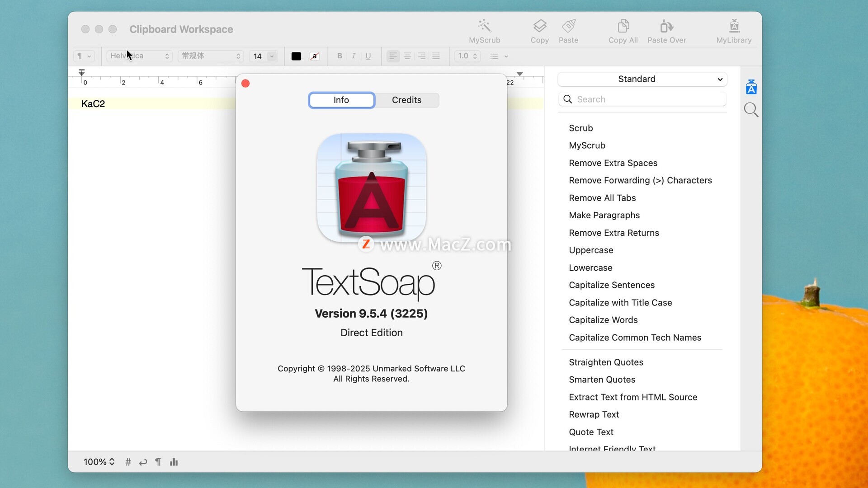The width and height of the screenshot is (868, 488).
Task: Show the cleaners sidebar soap icon
Action: click(751, 87)
